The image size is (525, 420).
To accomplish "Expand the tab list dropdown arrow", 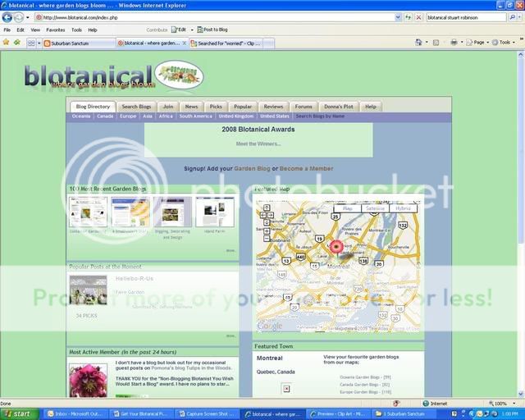I will (39, 43).
